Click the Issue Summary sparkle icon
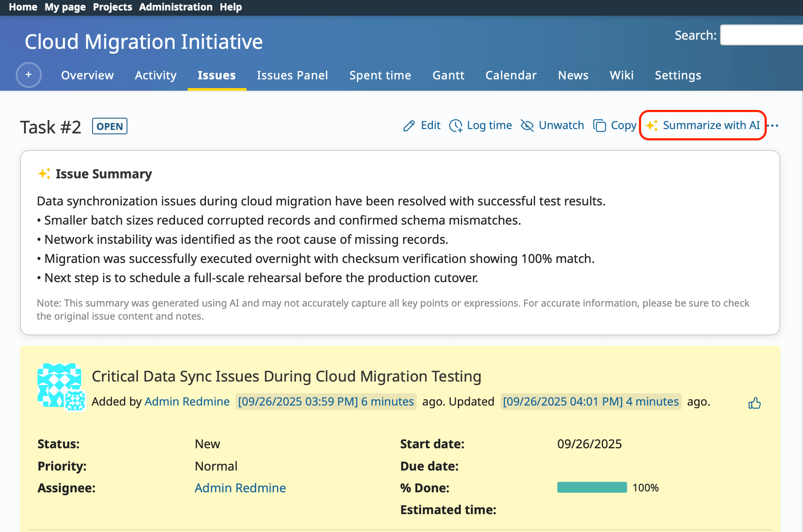The height and width of the screenshot is (532, 803). coord(44,174)
